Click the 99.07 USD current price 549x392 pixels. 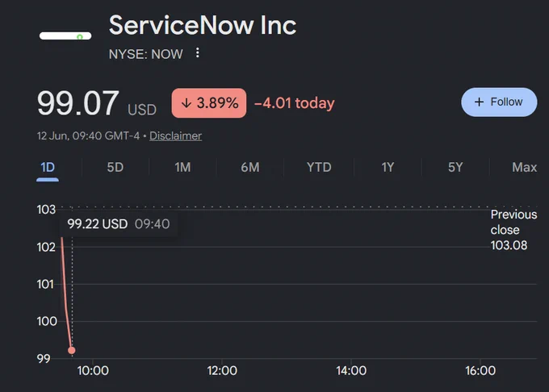97,103
